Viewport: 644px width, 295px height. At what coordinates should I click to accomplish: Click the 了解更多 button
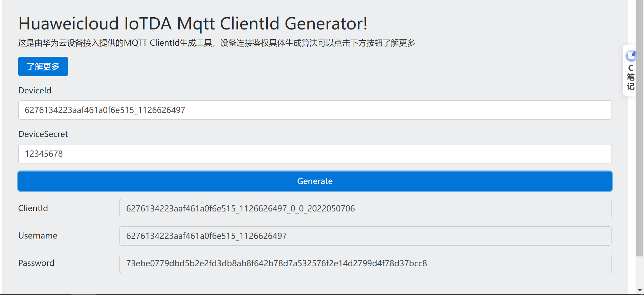tap(43, 67)
